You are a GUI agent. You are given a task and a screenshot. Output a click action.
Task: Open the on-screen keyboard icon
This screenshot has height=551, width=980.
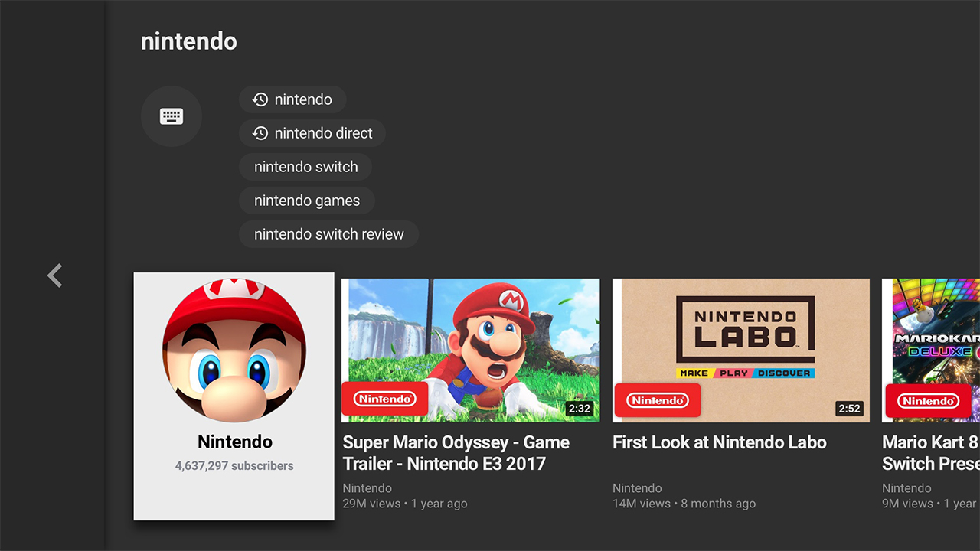pyautogui.click(x=171, y=116)
